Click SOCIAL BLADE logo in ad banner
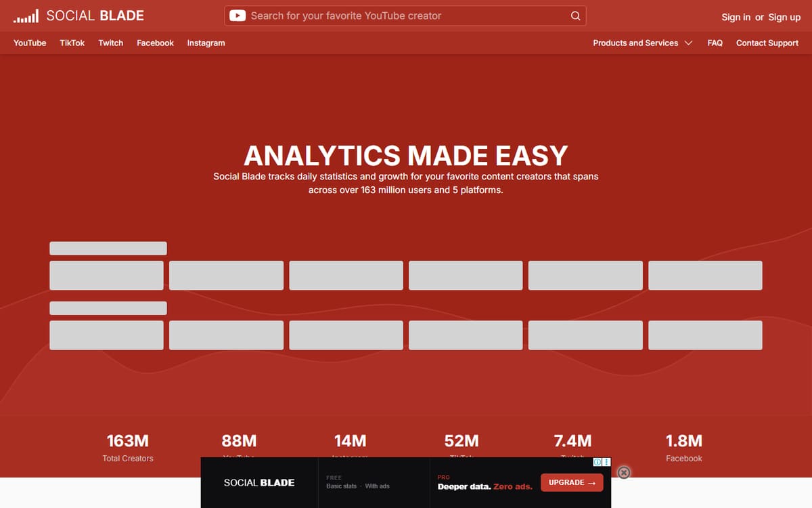The image size is (812, 508). point(259,483)
